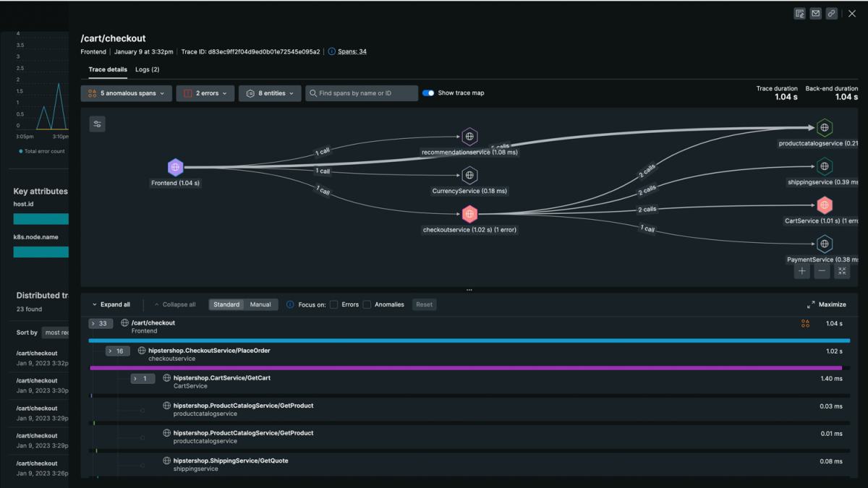The width and height of the screenshot is (868, 488).
Task: Open the 5 anomalous spans dropdown
Action: (x=127, y=93)
